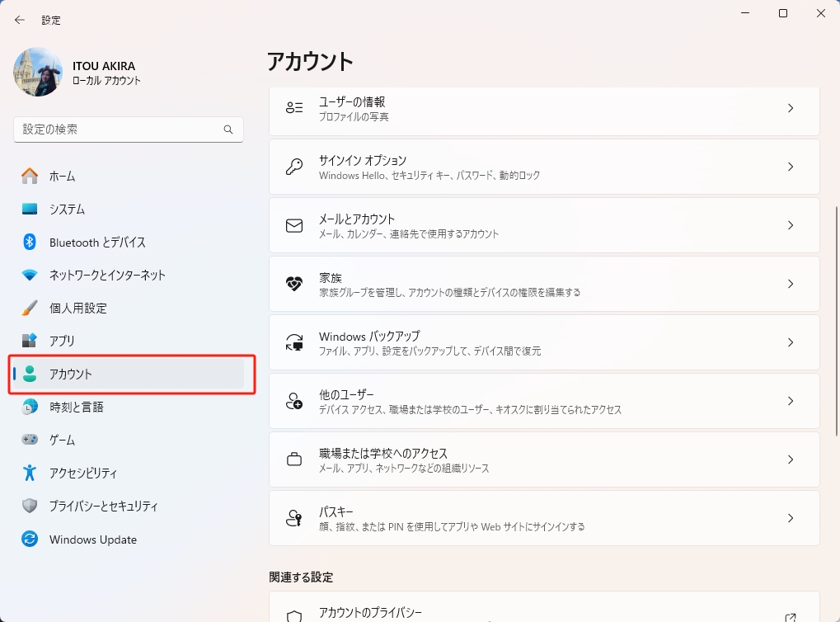The height and width of the screenshot is (622, 840).
Task: Expand the ユーザーの情報 row chevron
Action: pos(790,107)
